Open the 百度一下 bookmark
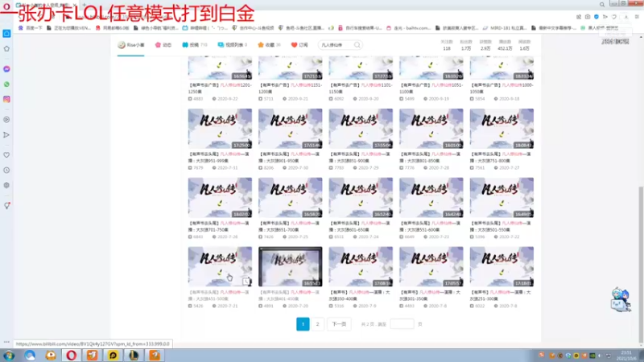The width and height of the screenshot is (644, 362). (x=31, y=28)
